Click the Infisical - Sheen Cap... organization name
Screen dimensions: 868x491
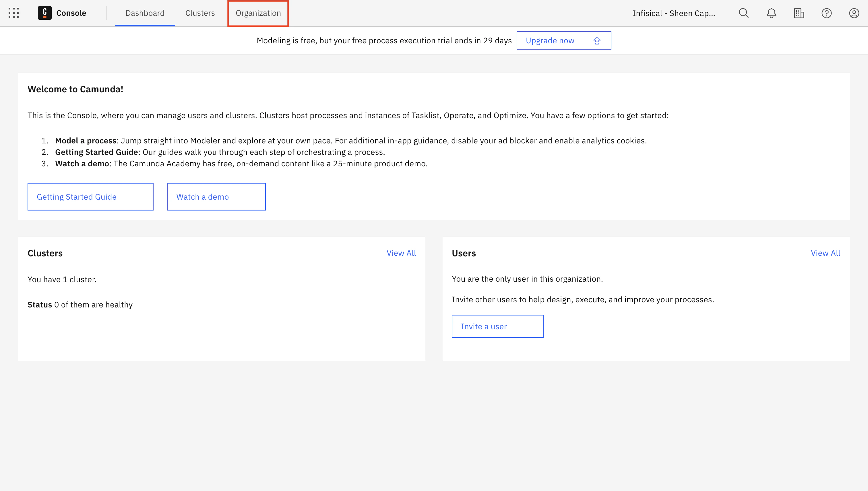[674, 13]
